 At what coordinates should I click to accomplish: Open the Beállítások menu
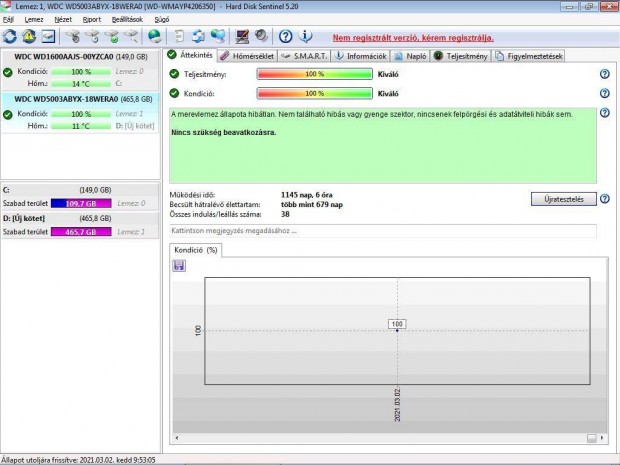point(127,19)
